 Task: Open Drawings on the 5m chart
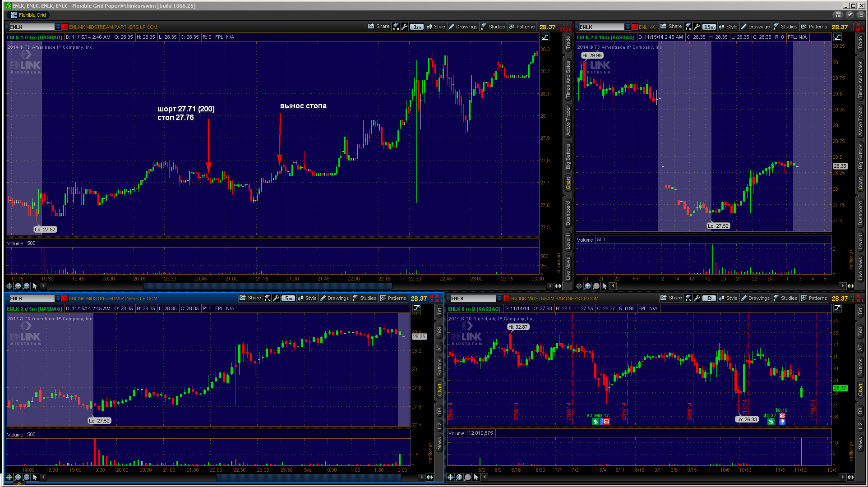(x=334, y=298)
